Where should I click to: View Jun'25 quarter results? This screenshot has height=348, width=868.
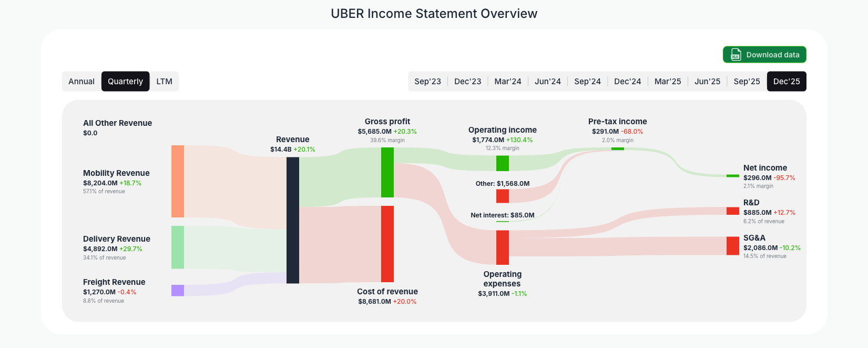(707, 81)
